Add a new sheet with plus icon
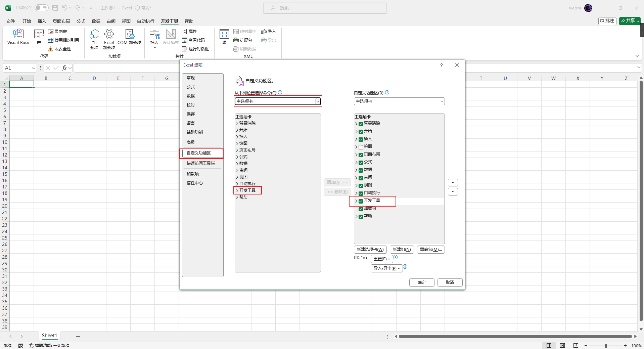Image resolution: width=644 pixels, height=349 pixels. tap(78, 336)
